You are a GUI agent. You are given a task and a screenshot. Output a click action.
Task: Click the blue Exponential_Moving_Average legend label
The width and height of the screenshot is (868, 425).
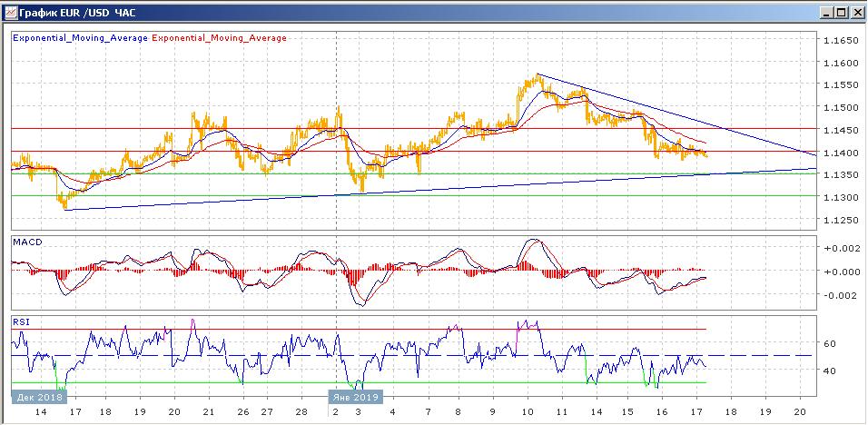(x=80, y=38)
